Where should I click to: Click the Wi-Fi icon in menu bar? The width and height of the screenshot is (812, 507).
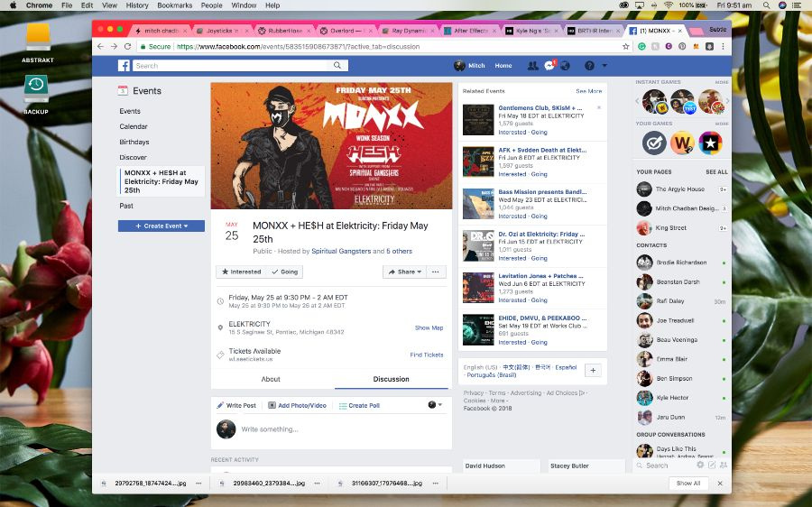[x=668, y=5]
